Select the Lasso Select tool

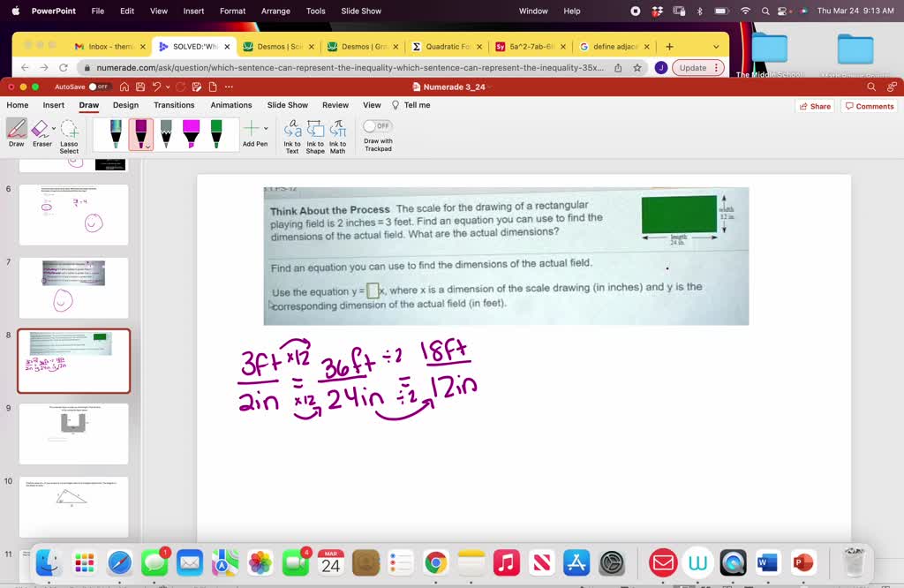click(x=69, y=135)
